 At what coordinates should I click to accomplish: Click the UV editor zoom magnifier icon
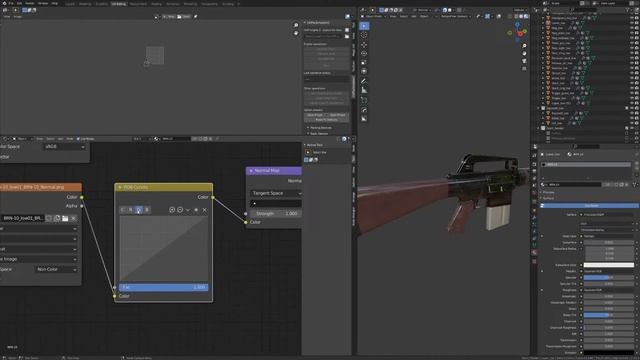tap(296, 25)
